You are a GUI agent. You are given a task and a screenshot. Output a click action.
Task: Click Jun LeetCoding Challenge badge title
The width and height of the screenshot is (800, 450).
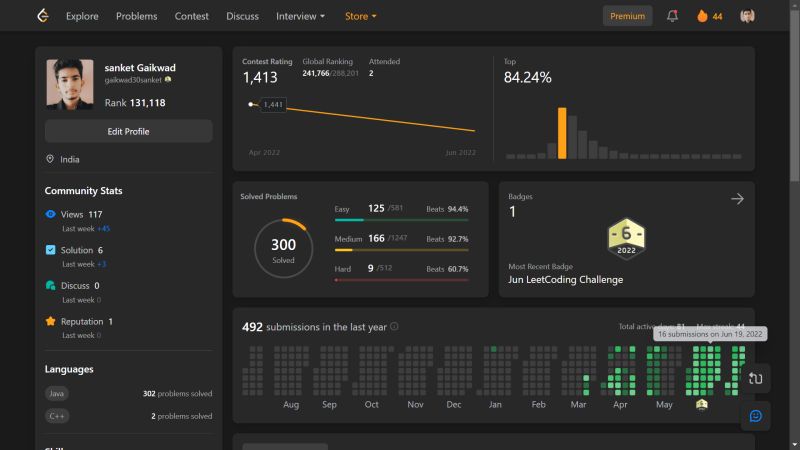(x=565, y=280)
